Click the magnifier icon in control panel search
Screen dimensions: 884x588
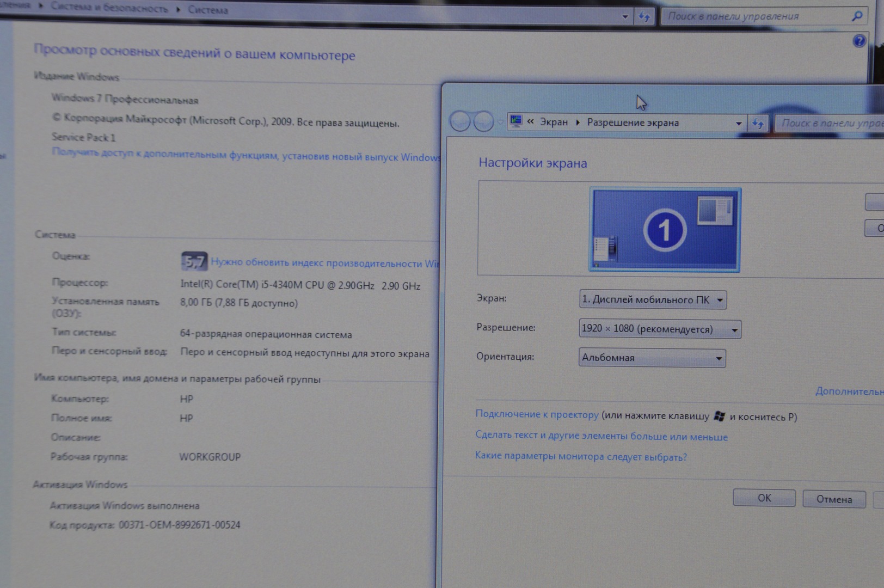pyautogui.click(x=857, y=16)
